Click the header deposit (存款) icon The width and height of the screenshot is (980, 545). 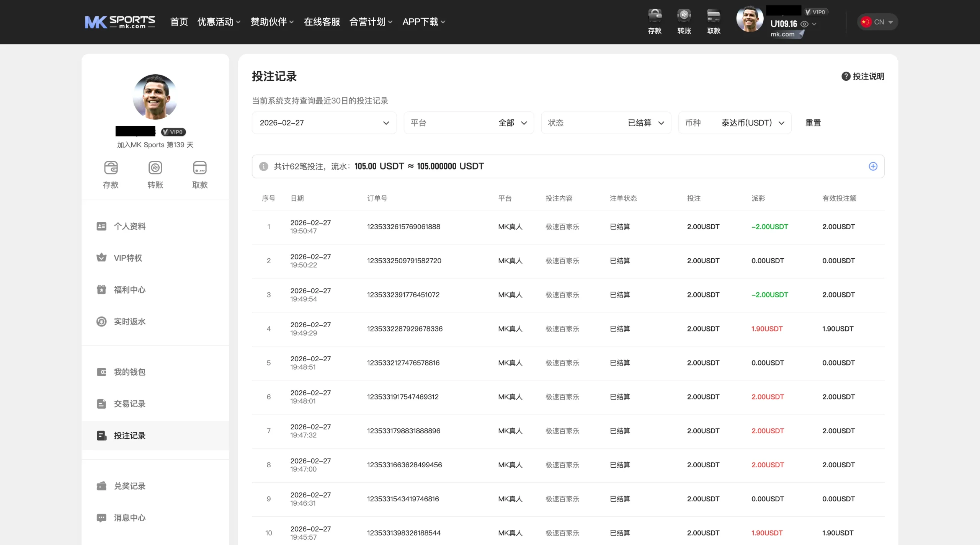[x=655, y=16]
